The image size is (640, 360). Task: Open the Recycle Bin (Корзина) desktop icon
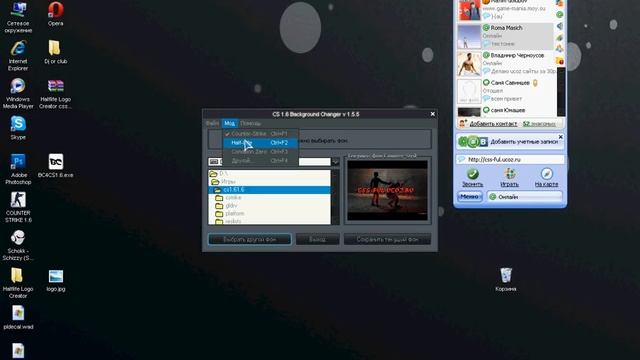click(506, 280)
